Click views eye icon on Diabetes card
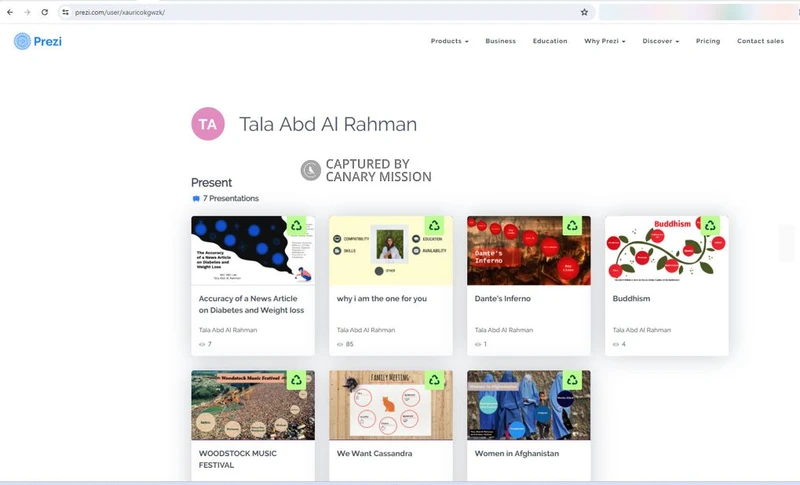 (202, 344)
